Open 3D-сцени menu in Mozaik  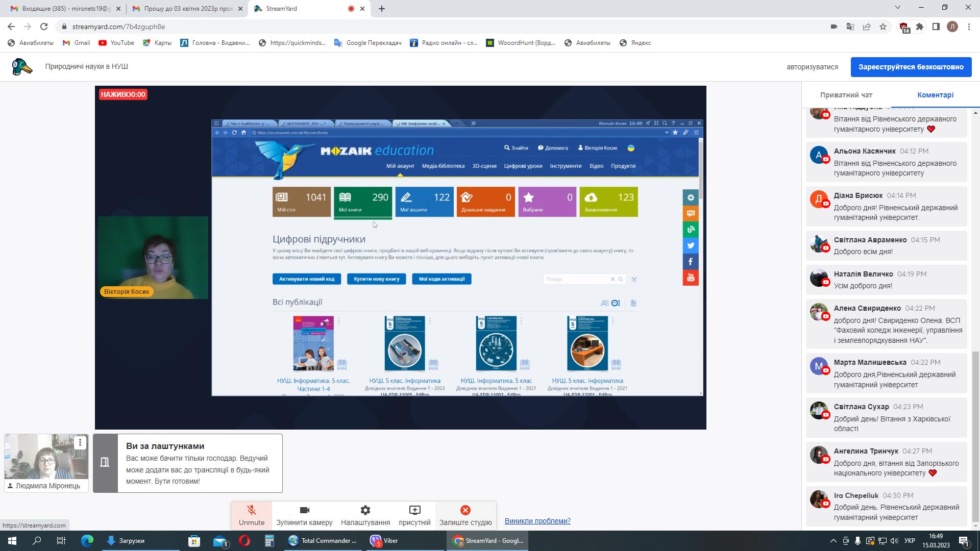tap(484, 166)
